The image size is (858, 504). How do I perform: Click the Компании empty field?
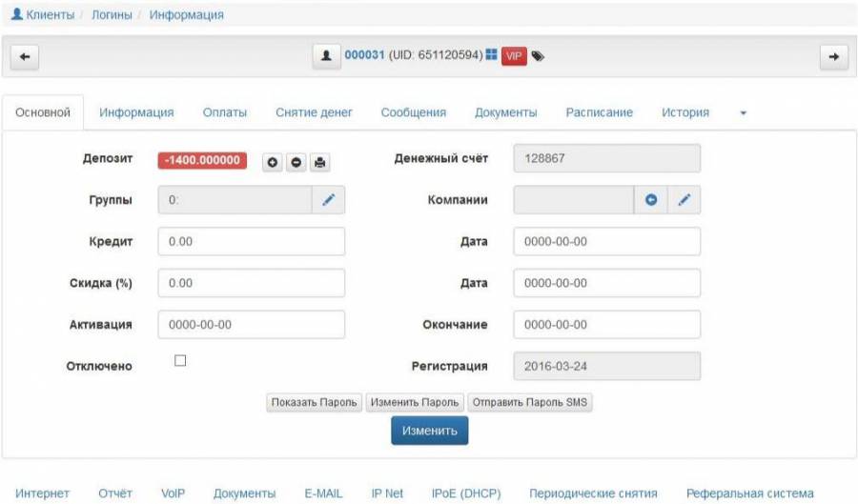point(574,200)
